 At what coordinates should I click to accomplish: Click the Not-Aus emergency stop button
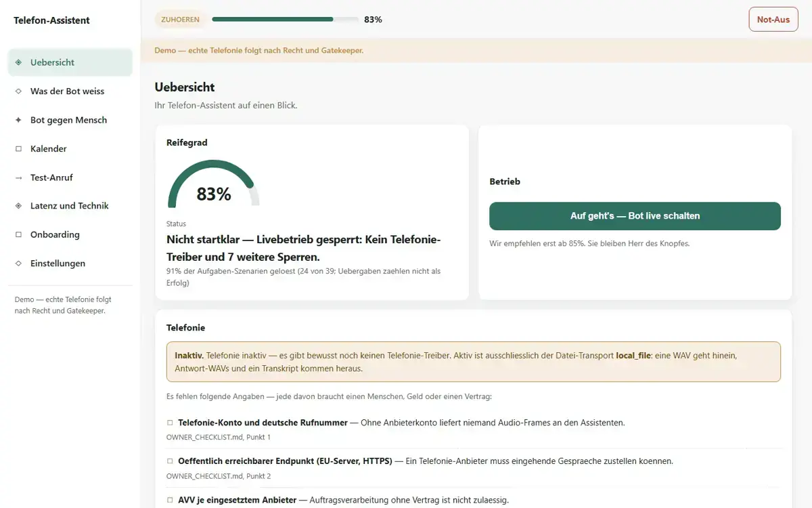coord(773,20)
